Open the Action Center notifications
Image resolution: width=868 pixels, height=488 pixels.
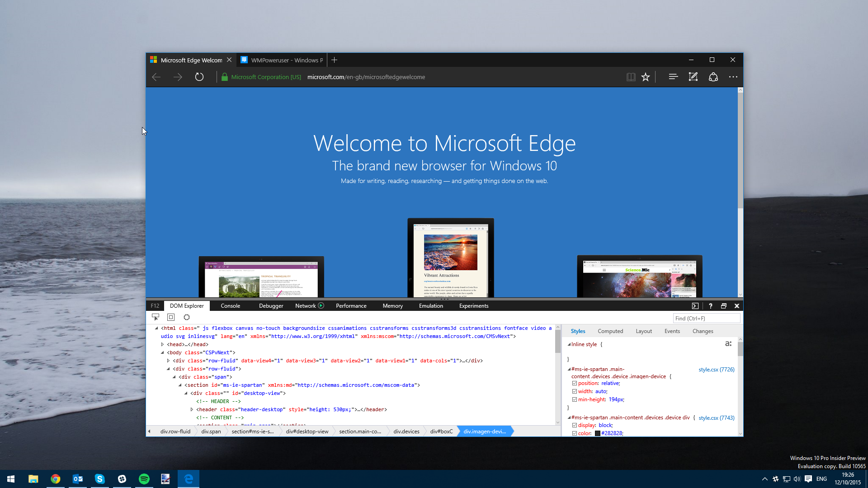pos(808,479)
